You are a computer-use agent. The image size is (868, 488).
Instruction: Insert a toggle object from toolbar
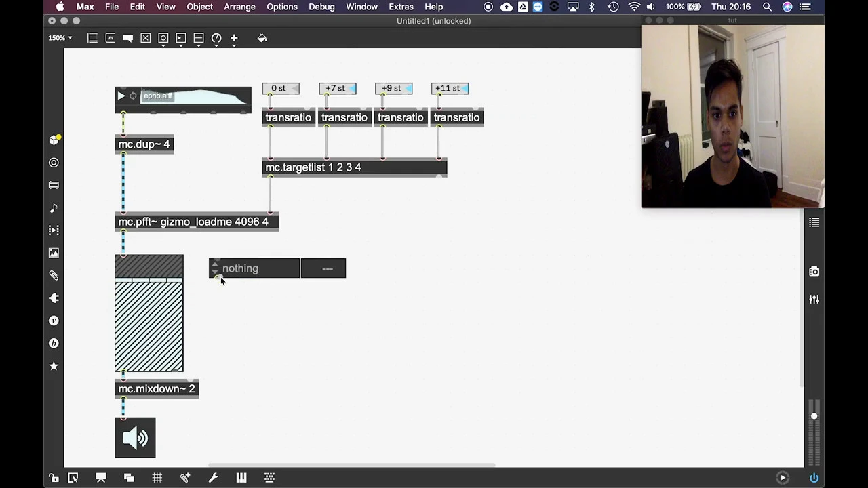pos(145,38)
